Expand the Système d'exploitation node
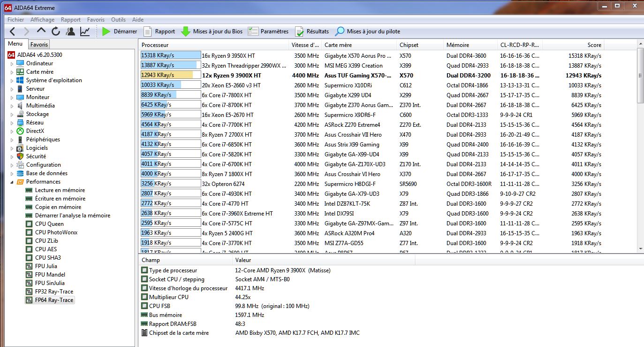The image size is (644, 347). [x=12, y=80]
